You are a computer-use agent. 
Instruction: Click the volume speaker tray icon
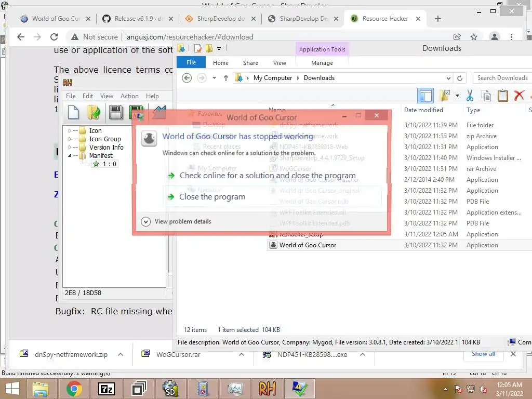click(x=483, y=389)
